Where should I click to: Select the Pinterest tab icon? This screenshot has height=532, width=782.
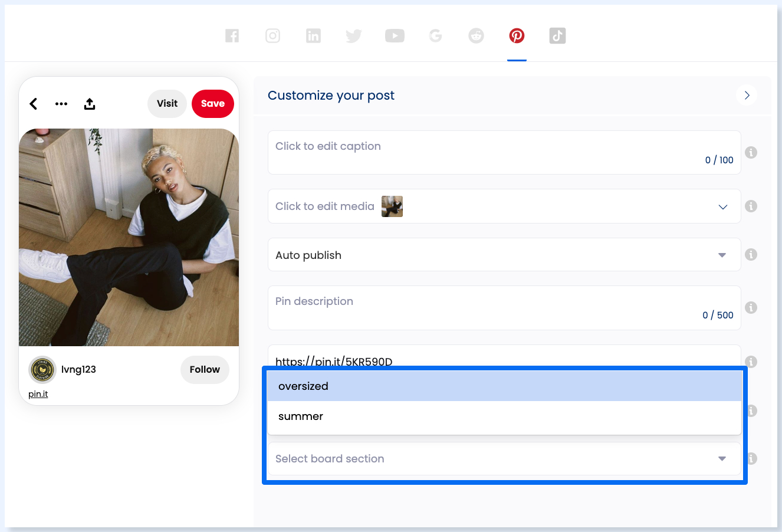(517, 36)
